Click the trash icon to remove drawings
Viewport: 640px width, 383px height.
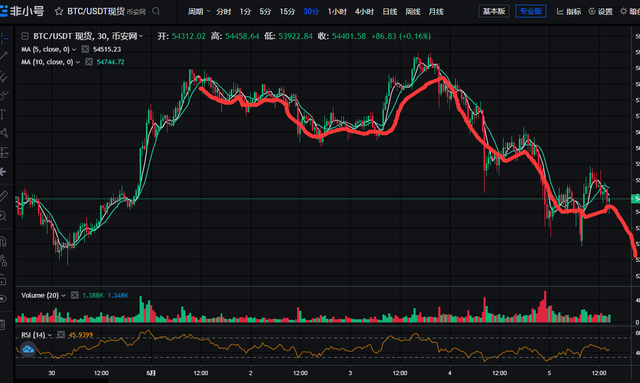coord(2,325)
